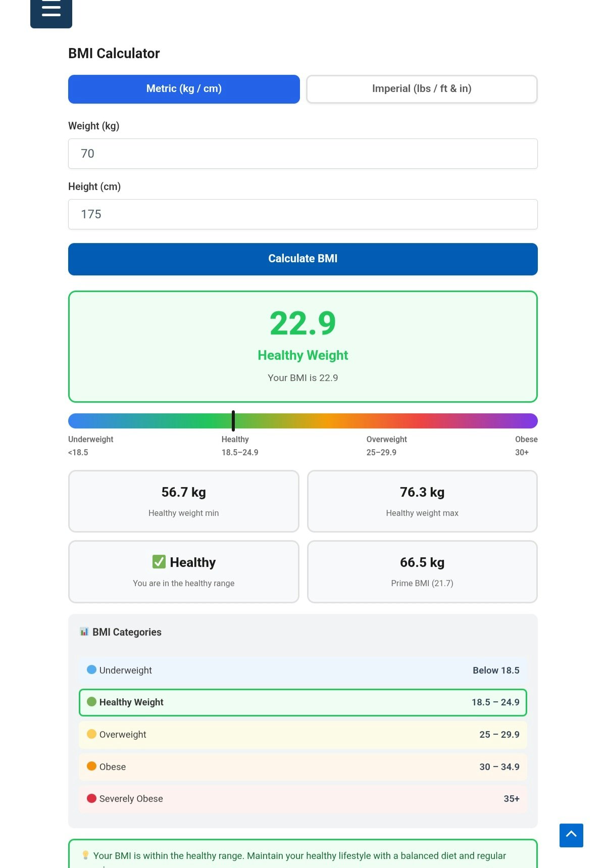Switch to Imperial (lbs / ft & in) units
The height and width of the screenshot is (868, 606).
point(422,89)
